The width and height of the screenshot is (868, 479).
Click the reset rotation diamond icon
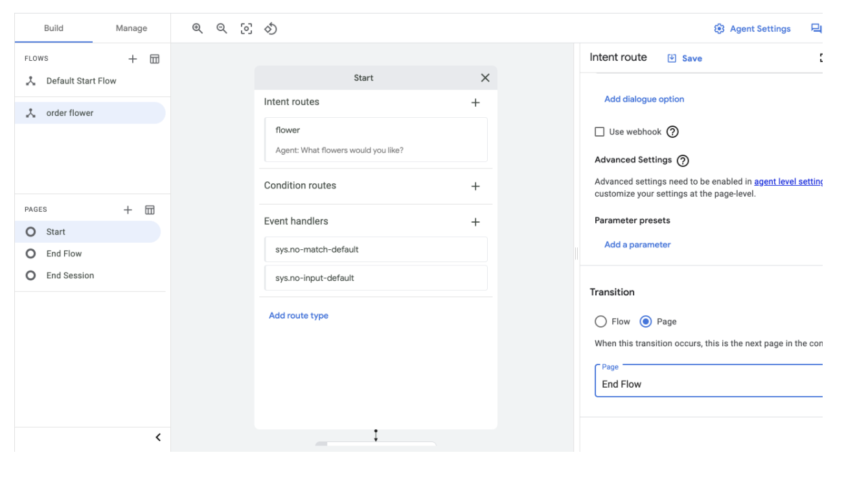(271, 28)
